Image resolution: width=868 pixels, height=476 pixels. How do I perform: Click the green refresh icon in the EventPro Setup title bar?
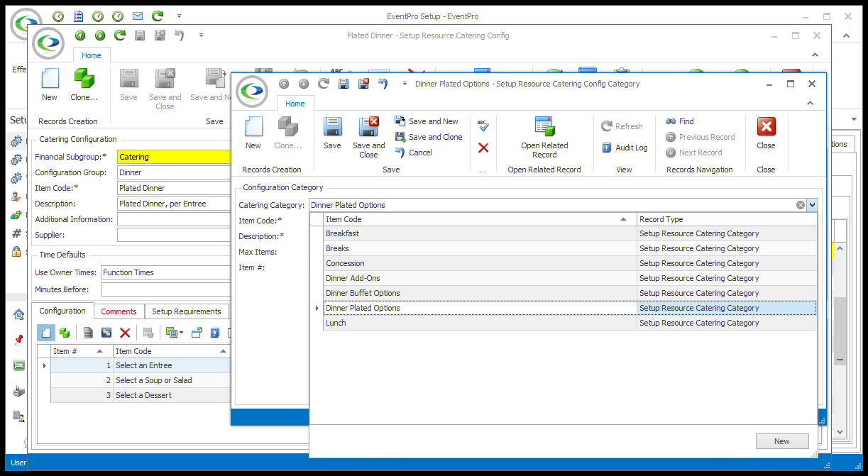click(158, 16)
